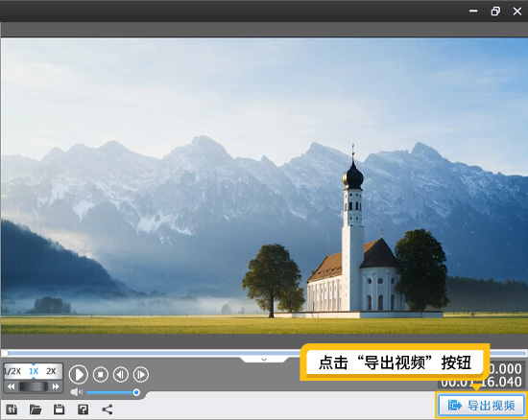Viewport: 528px width, 420px height.
Task: Expand the chevron tab below the progress bar
Action: coord(264,360)
